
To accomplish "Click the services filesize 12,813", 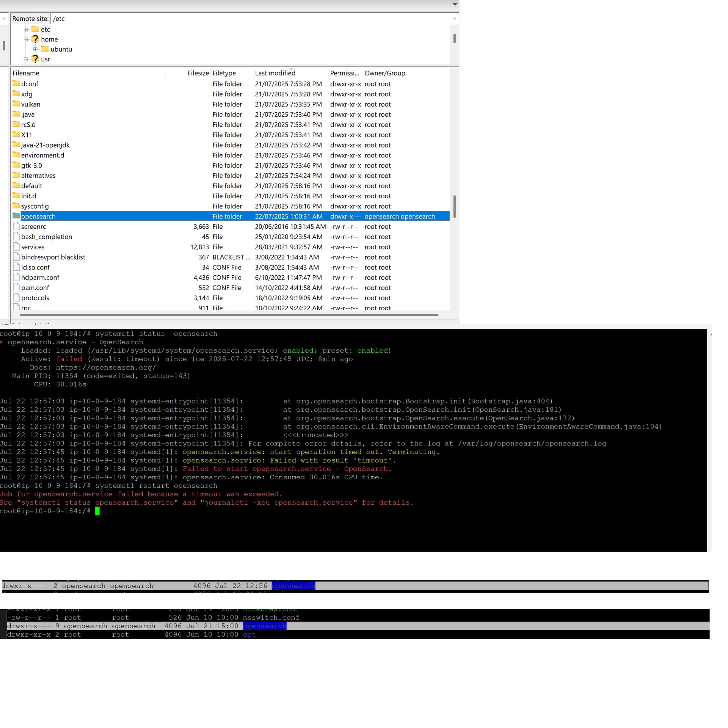I will pyautogui.click(x=199, y=247).
